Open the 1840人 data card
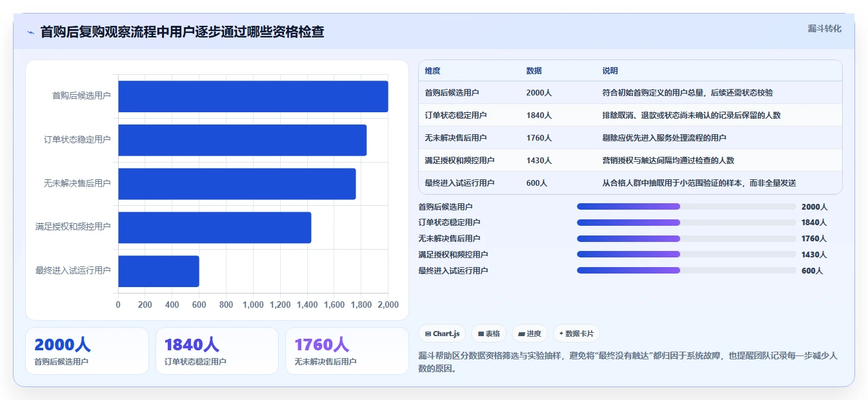Image resolution: width=868 pixels, height=400 pixels. (217, 351)
